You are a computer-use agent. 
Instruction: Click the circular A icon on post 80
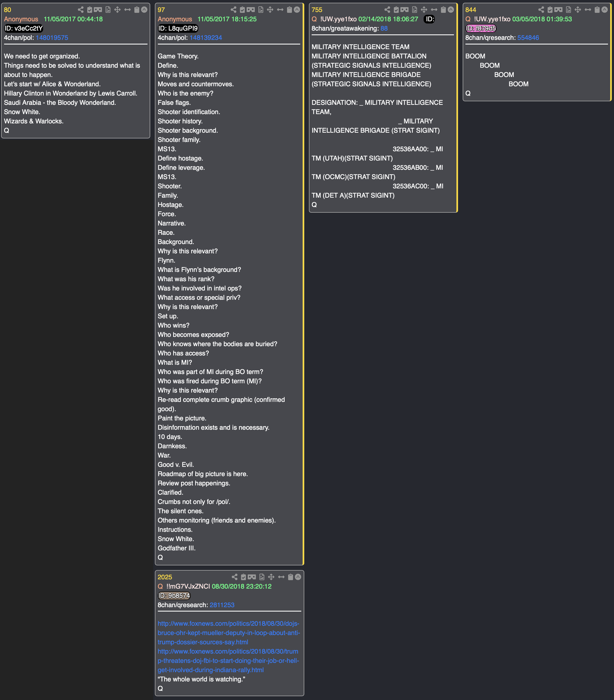coord(144,10)
